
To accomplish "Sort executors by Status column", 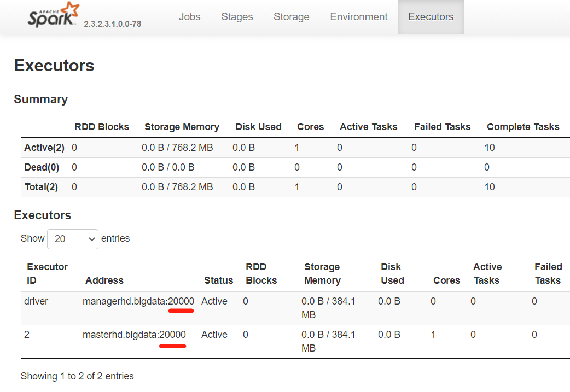I will (x=218, y=280).
